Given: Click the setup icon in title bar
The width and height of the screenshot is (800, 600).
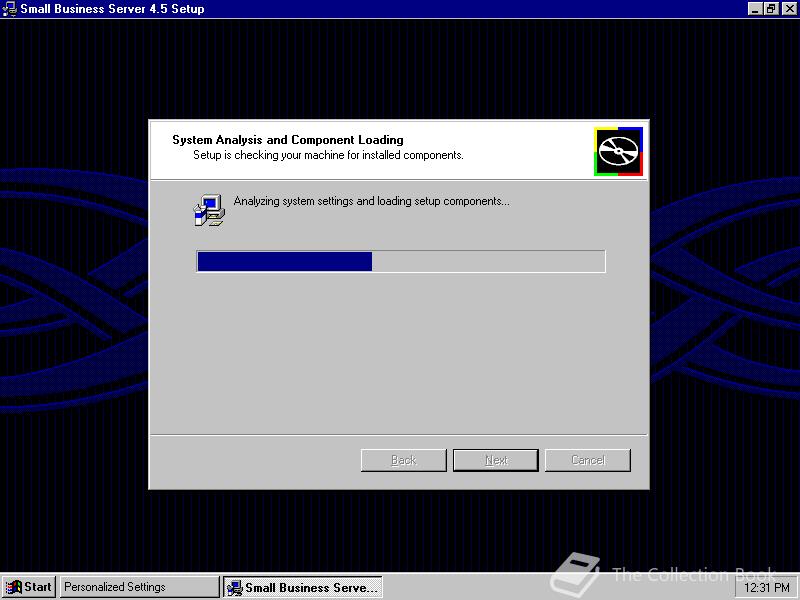Looking at the screenshot, I should point(10,9).
